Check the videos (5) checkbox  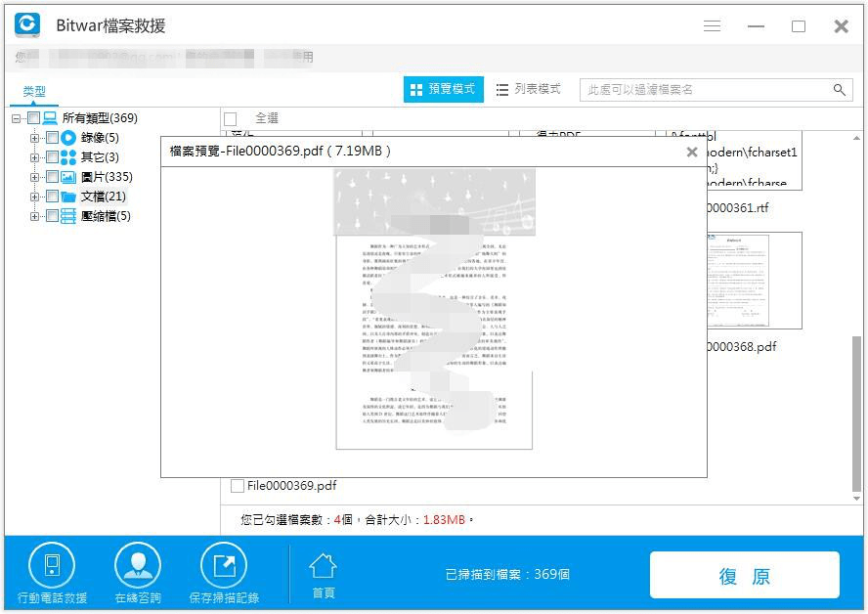[x=52, y=138]
